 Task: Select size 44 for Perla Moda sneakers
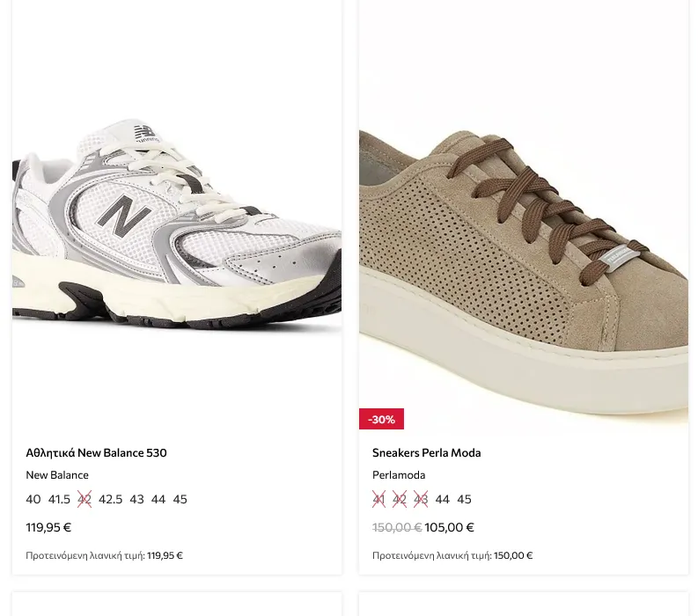pos(443,499)
